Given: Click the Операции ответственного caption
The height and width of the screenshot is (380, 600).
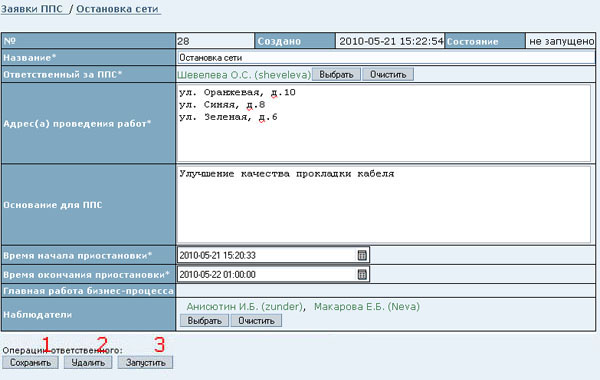Looking at the screenshot, I should pyautogui.click(x=63, y=350).
